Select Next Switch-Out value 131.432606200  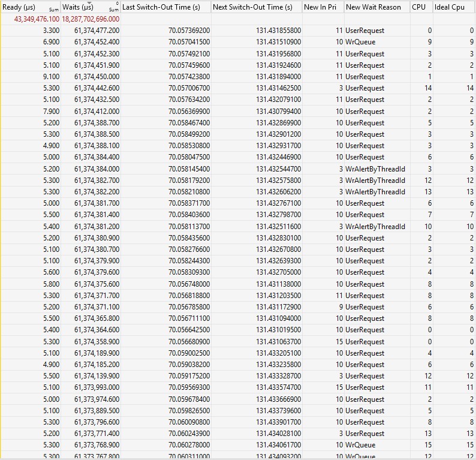click(278, 192)
